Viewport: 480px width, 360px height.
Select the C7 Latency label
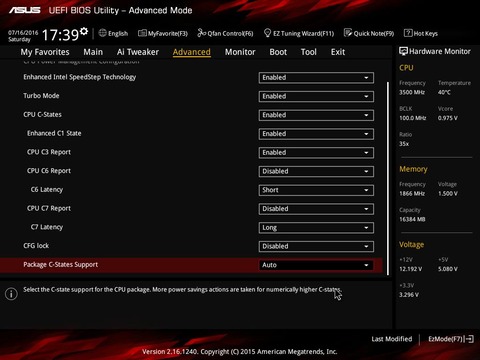pos(47,227)
